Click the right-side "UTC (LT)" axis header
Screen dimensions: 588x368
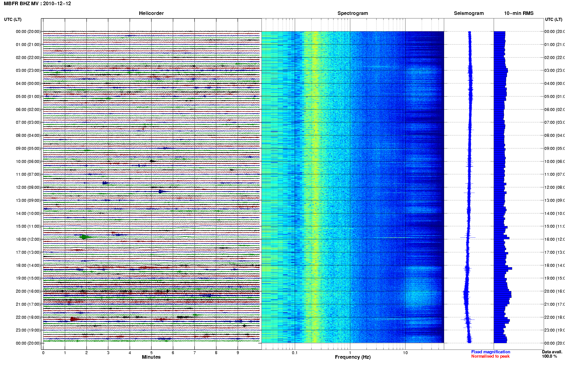pyautogui.click(x=553, y=19)
